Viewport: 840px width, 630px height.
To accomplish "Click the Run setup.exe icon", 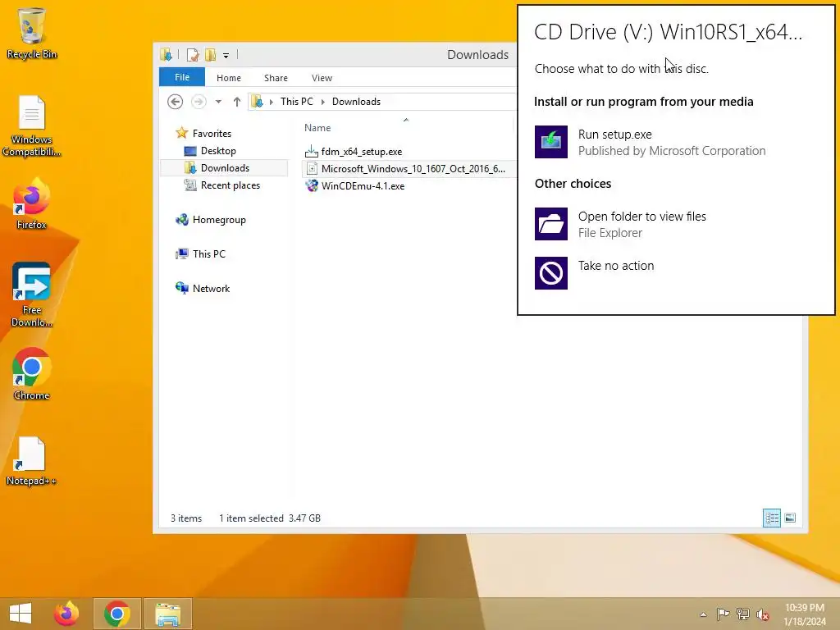I will 550,142.
